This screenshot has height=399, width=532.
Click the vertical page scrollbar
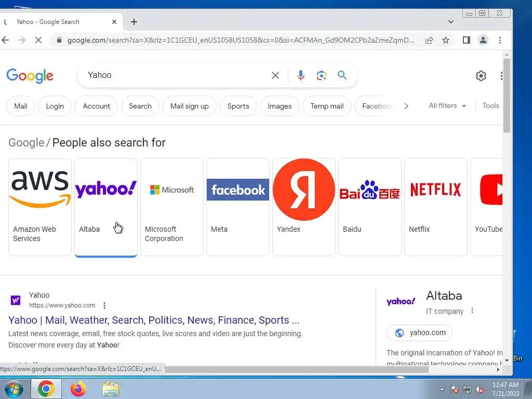coord(507,95)
